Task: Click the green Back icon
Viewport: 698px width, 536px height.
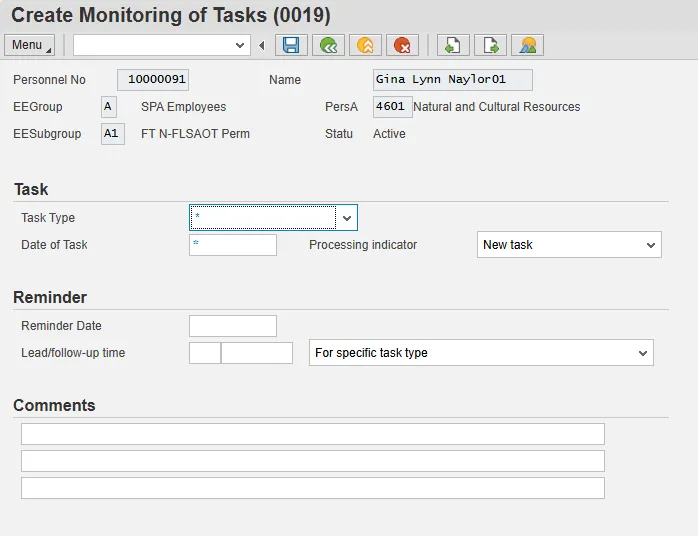Action: click(328, 45)
